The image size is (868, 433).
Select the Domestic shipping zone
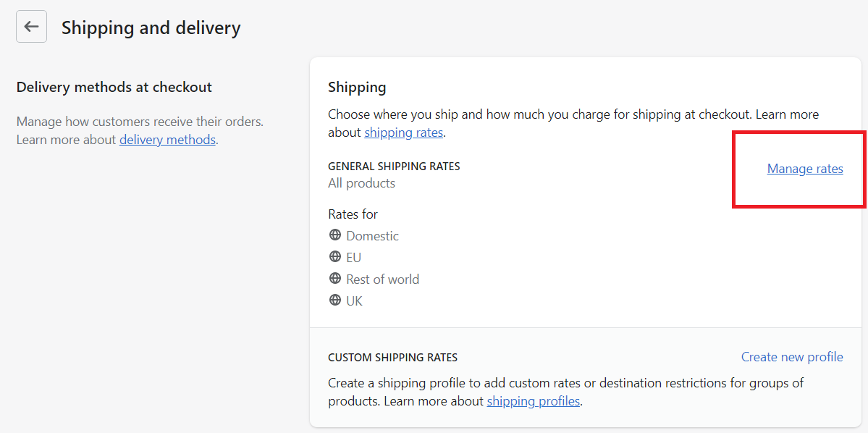click(372, 235)
